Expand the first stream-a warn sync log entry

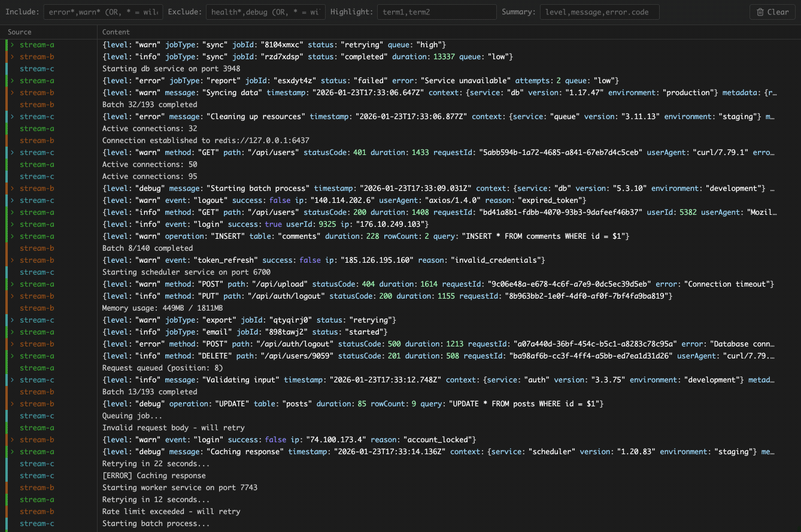tap(11, 44)
